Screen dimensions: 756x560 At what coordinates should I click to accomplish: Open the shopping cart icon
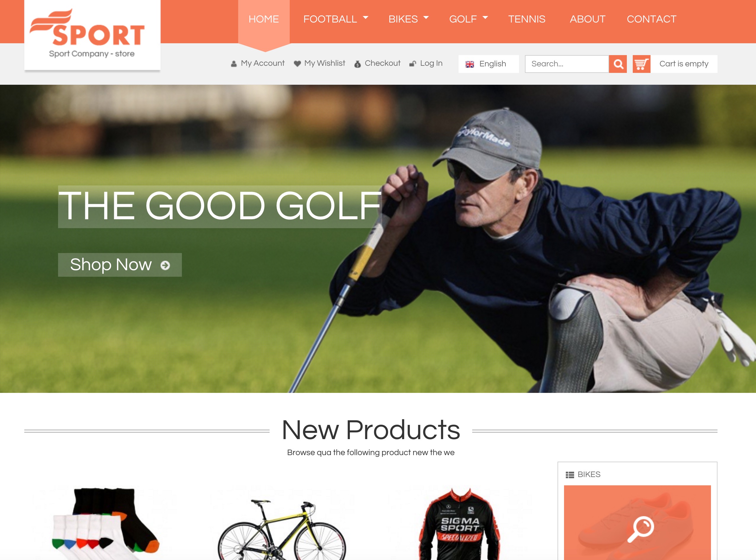[x=641, y=64]
